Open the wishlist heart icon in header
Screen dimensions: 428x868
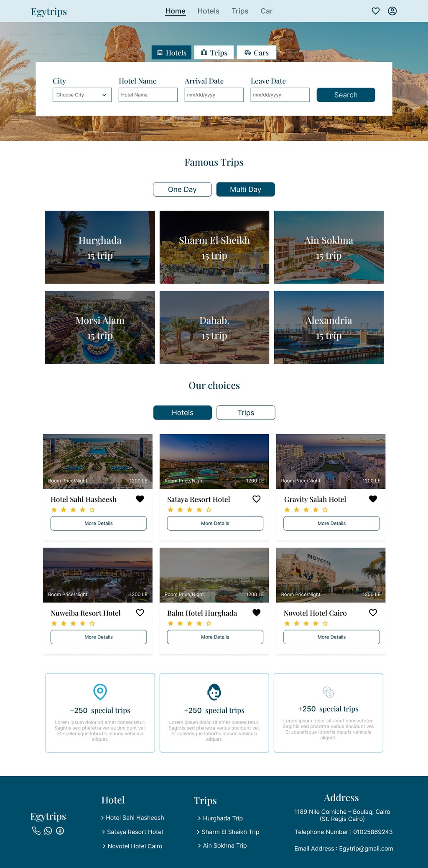[376, 11]
